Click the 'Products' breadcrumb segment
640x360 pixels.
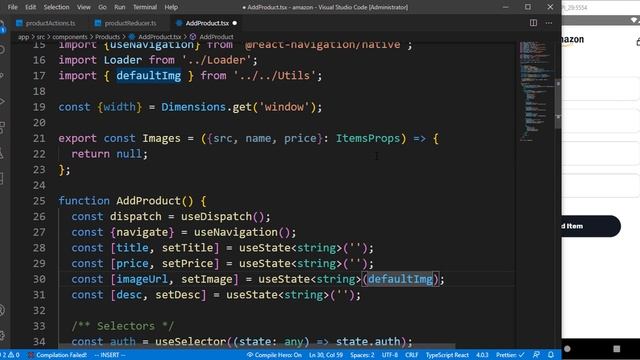tap(107, 37)
